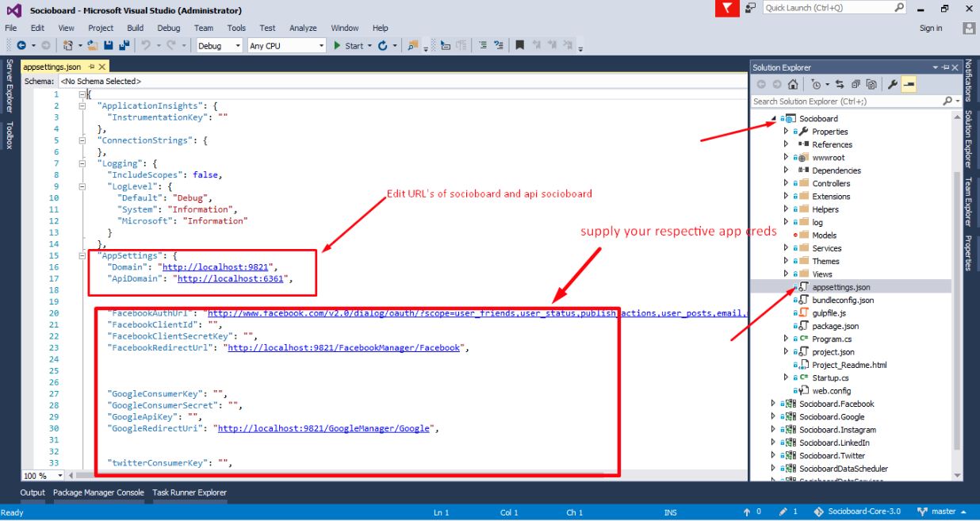980x521 pixels.
Task: Collapse the Logging section on line 7
Action: coord(82,163)
